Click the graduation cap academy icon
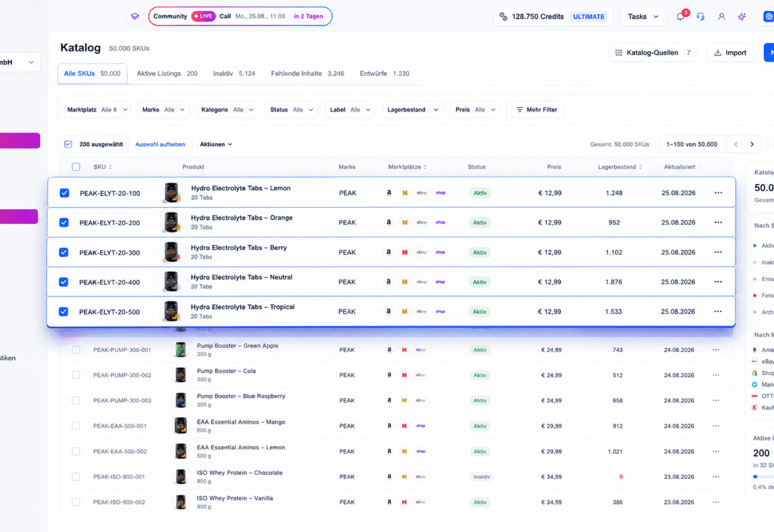The width and height of the screenshot is (774, 532). click(x=135, y=16)
